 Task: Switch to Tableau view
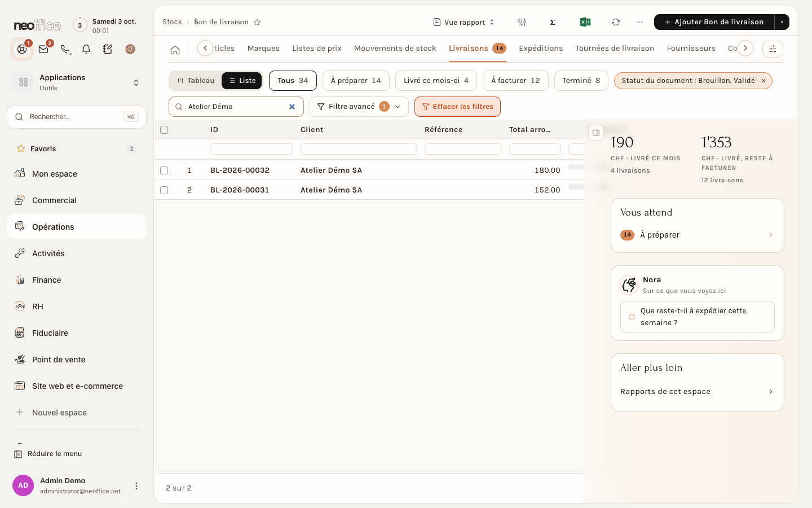[196, 81]
